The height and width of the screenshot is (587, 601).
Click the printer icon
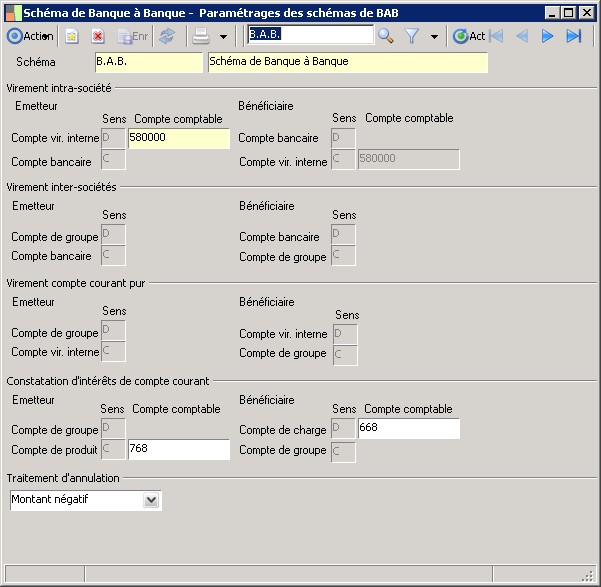pyautogui.click(x=200, y=36)
